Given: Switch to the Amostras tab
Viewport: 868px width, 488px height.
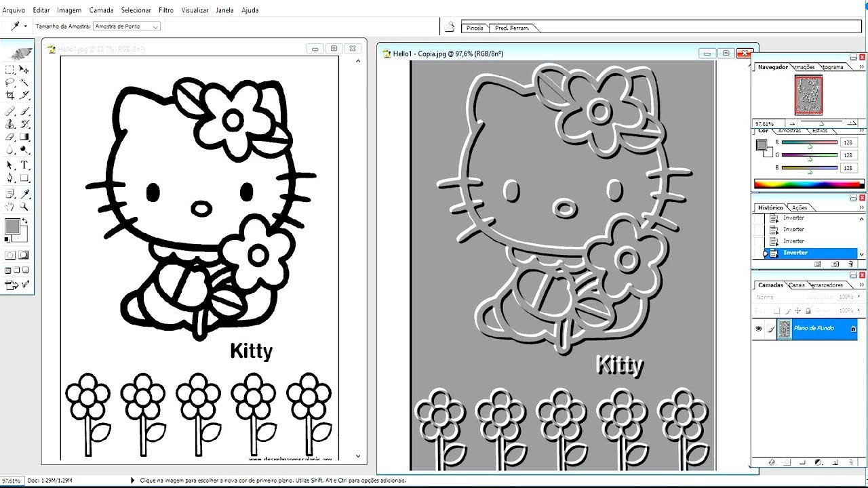Looking at the screenshot, I should point(789,130).
